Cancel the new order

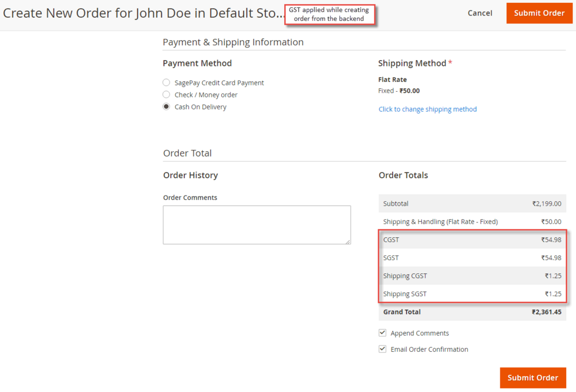pos(480,13)
